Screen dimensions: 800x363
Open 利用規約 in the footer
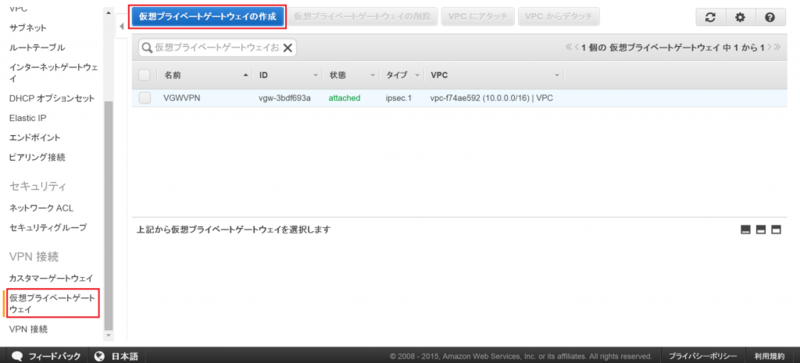(769, 356)
